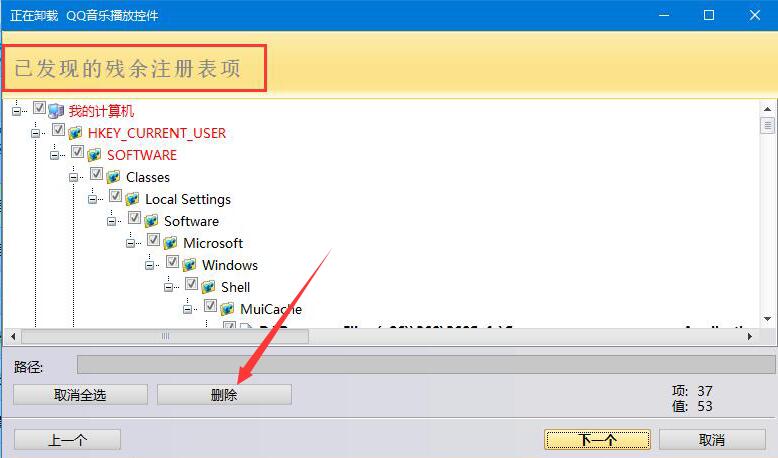
Task: Click the vertical scrollbar thumb
Action: click(x=767, y=125)
